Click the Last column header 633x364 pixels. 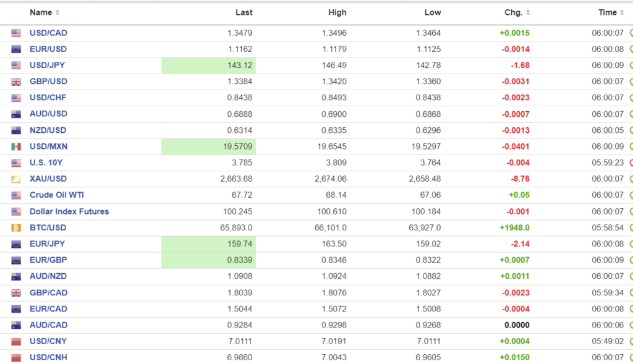244,12
